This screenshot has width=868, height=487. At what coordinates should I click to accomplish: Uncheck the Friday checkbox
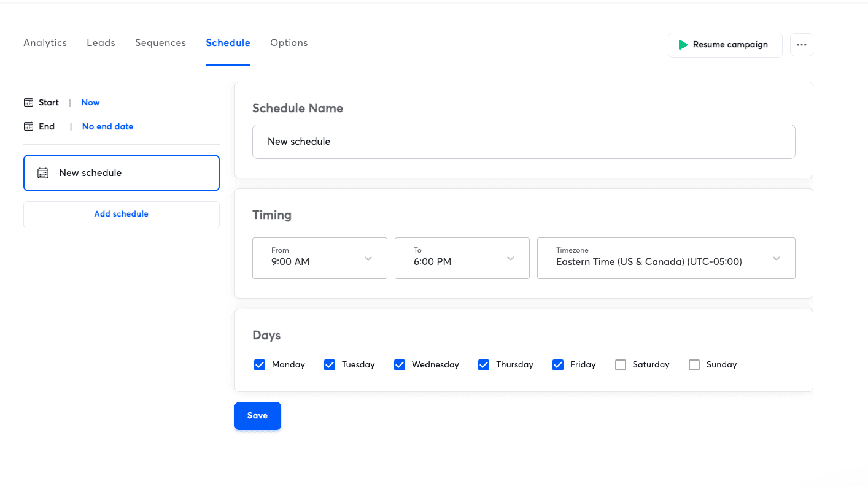click(558, 365)
